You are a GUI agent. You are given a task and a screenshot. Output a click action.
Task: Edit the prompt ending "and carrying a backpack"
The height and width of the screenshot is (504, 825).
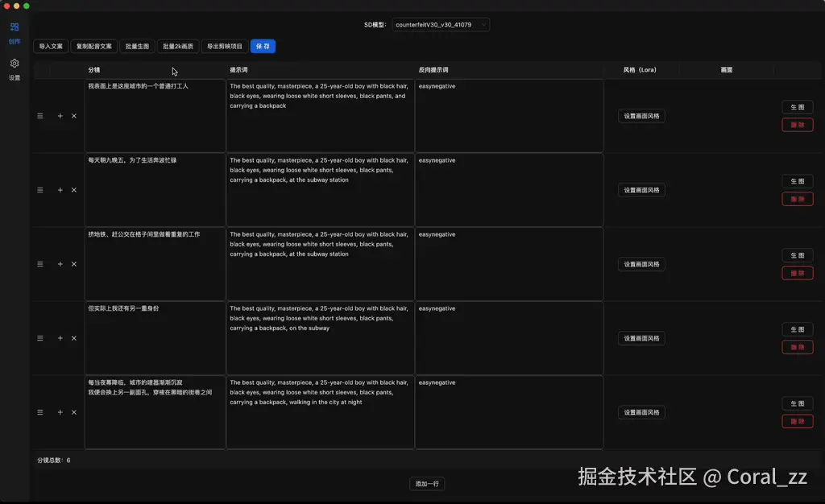tap(321, 116)
